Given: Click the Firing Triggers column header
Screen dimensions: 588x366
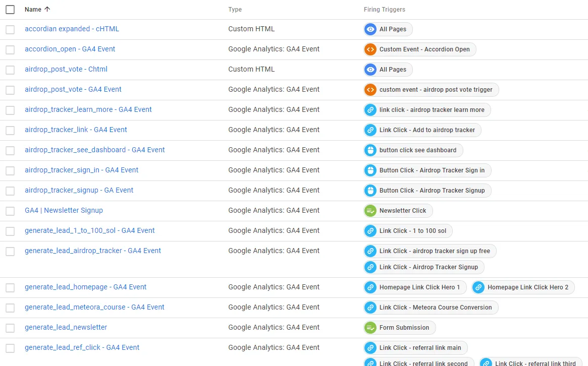Looking at the screenshot, I should (384, 10).
